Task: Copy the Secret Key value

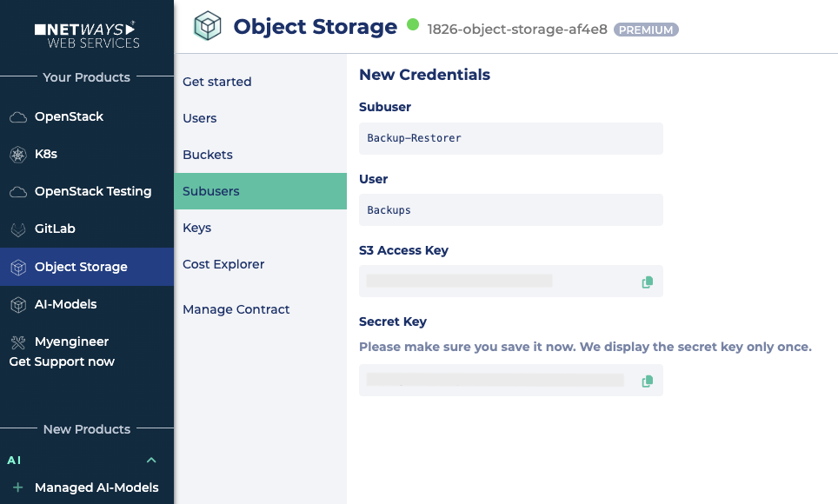Action: (647, 381)
